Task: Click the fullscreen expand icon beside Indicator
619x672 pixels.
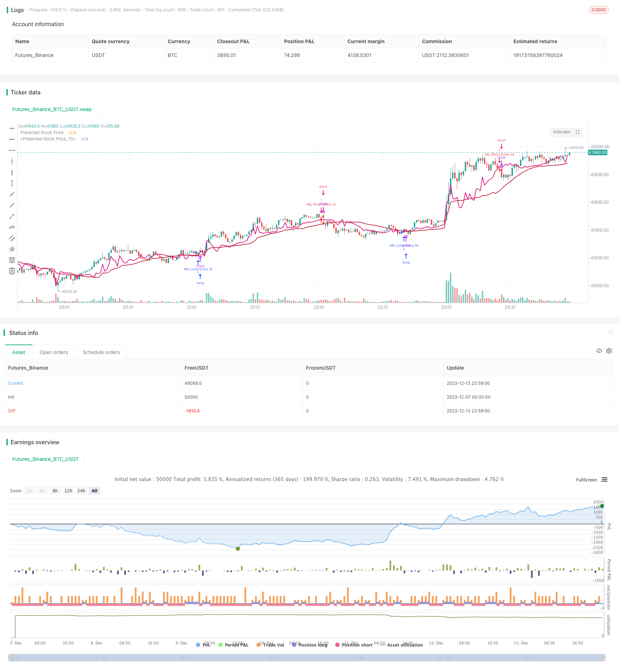Action: point(578,132)
